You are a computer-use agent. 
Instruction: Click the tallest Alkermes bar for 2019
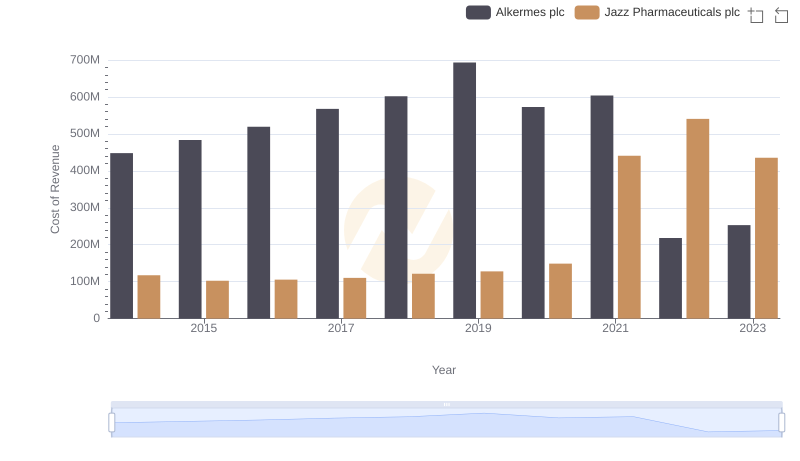464,191
